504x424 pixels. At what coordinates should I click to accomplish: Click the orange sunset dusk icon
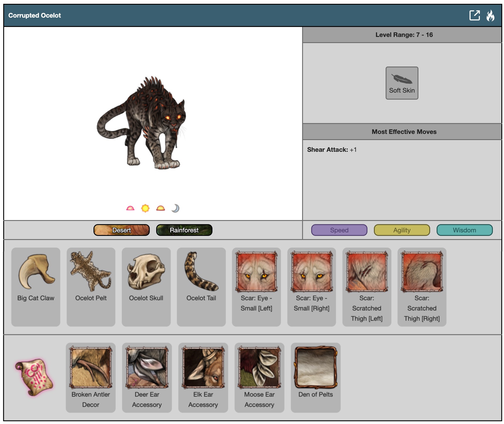click(x=160, y=208)
